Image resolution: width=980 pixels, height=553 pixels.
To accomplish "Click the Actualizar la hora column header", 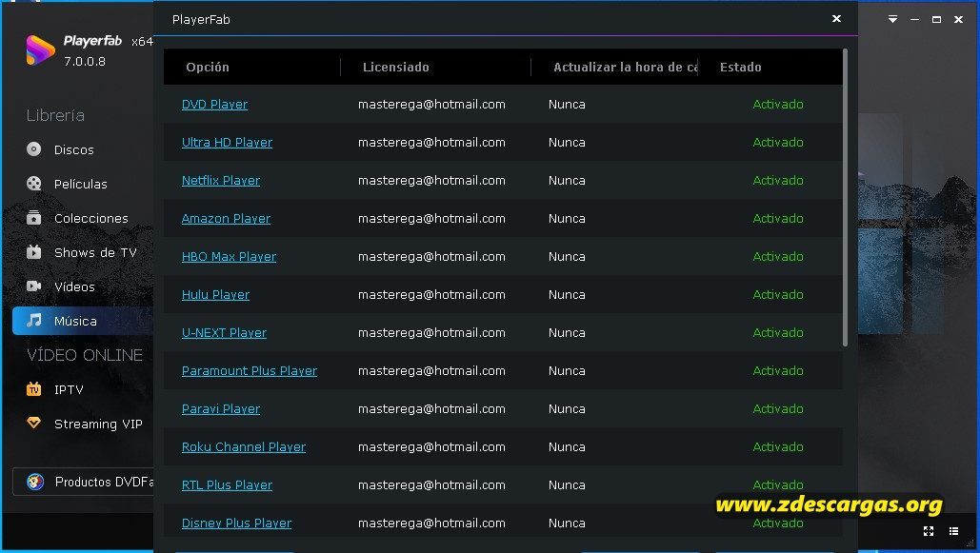I will click(625, 67).
